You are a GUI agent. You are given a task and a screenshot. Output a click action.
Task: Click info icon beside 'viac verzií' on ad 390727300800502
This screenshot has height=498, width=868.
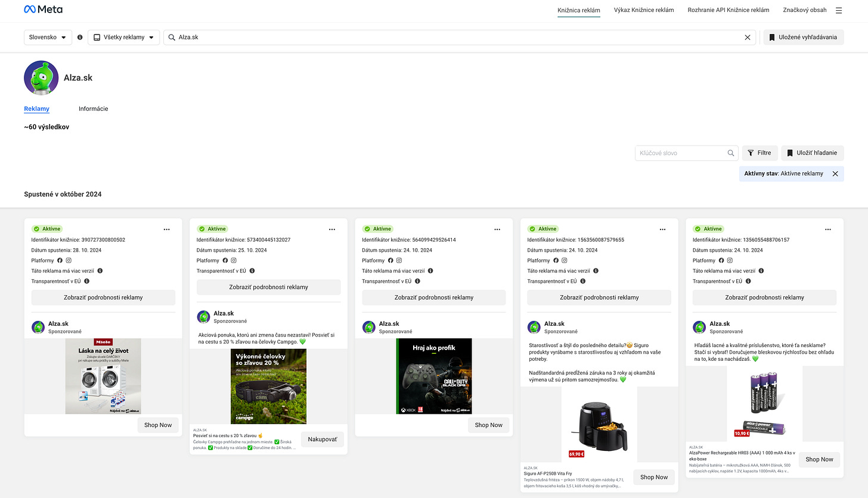click(x=100, y=271)
